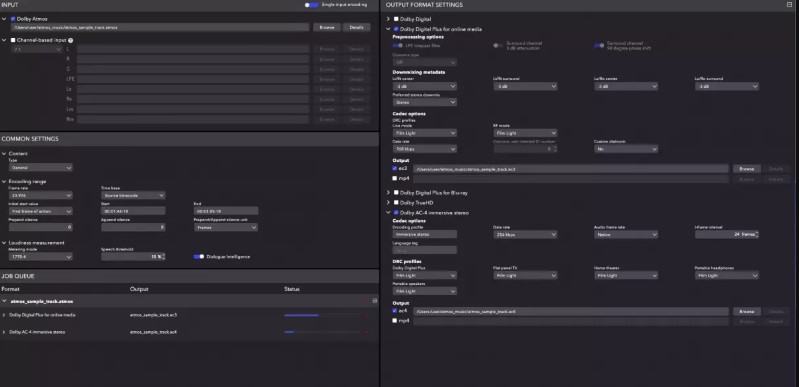Collapse all via Output Format Settings panel icon
799x387 pixels.
point(789,5)
